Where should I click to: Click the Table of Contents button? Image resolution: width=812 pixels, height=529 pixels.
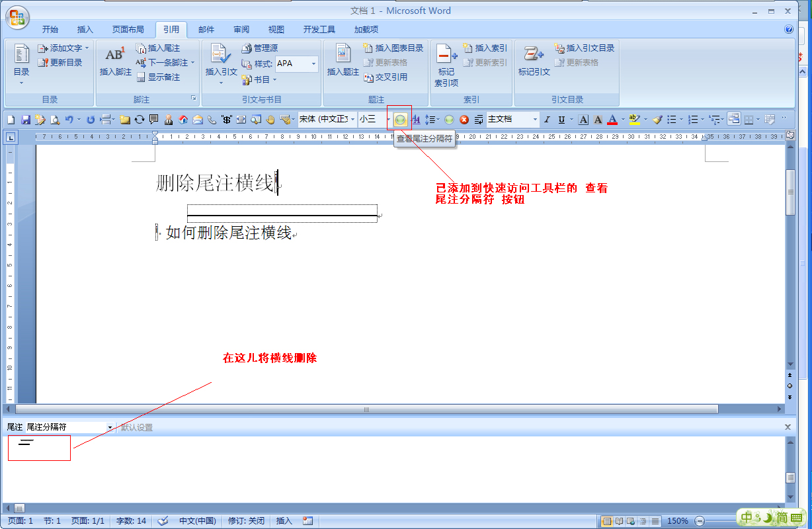[x=21, y=65]
